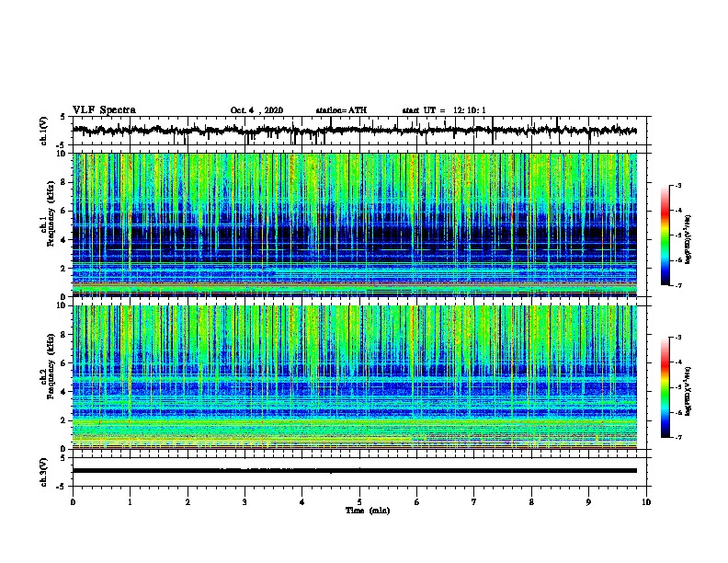This screenshot has width=728, height=563.
Task: Click the '4' kHz tick of ch.2 spectrogram
Action: (64, 392)
